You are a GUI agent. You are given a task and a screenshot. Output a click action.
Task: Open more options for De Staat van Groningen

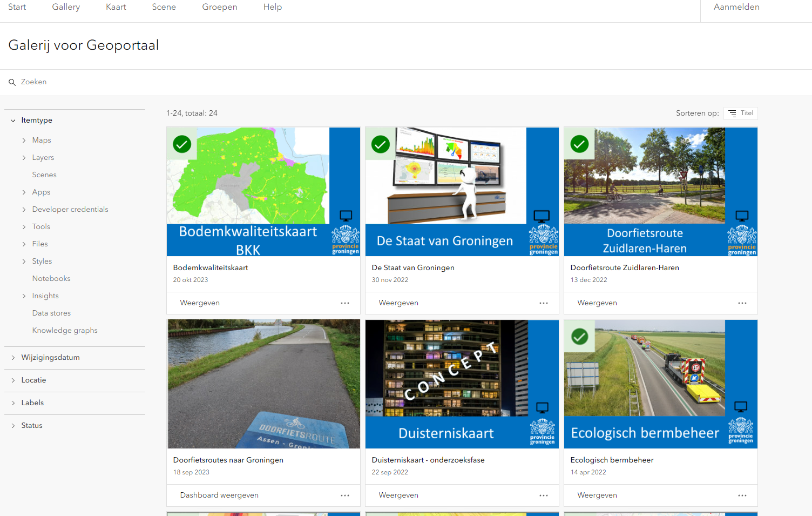pos(544,303)
